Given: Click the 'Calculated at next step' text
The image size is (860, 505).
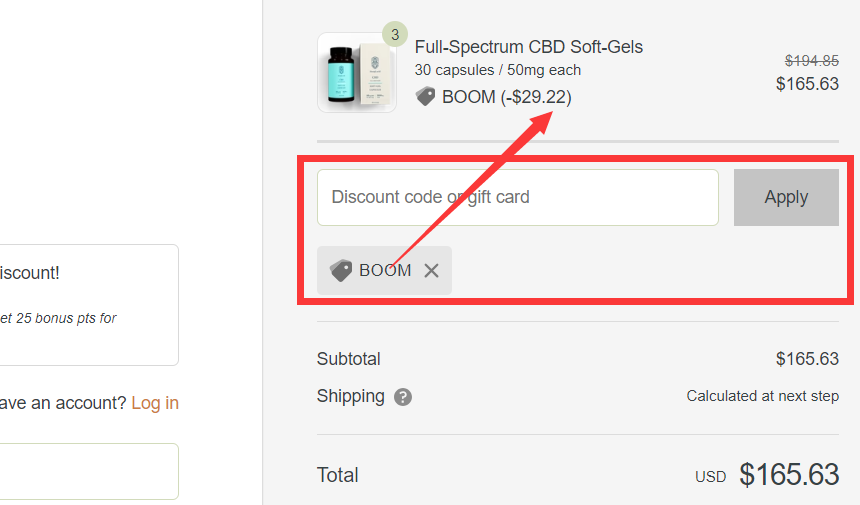Looking at the screenshot, I should pyautogui.click(x=762, y=396).
